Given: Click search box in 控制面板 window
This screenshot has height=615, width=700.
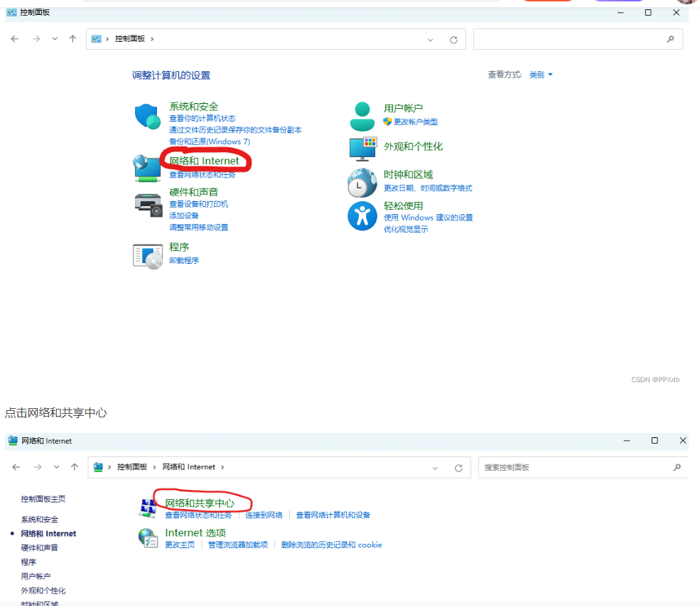Looking at the screenshot, I should 578,39.
